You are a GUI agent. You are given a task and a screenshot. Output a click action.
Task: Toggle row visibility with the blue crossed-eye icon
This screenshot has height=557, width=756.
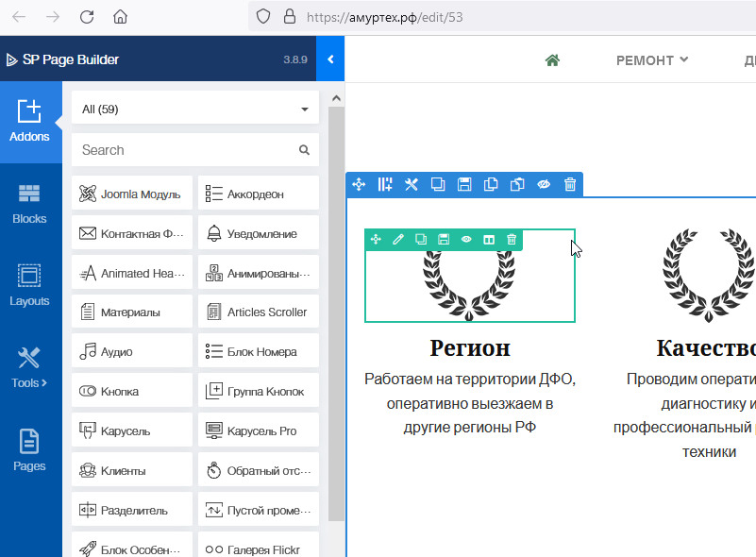click(544, 185)
